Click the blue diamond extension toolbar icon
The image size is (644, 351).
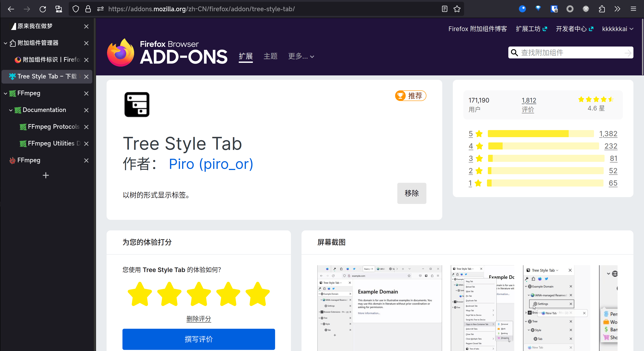(x=538, y=9)
